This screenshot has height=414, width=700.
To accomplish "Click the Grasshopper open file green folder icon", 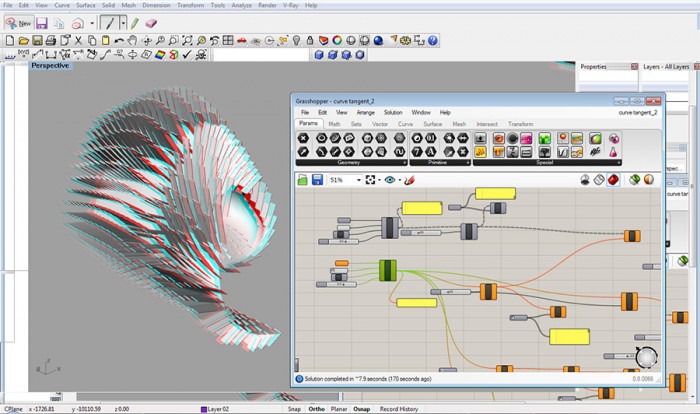I will point(303,180).
